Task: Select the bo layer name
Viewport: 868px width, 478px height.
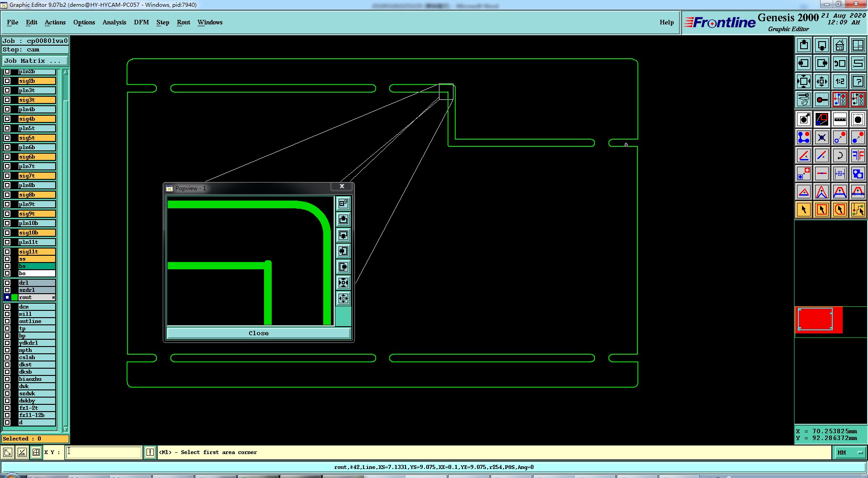Action: [37, 273]
